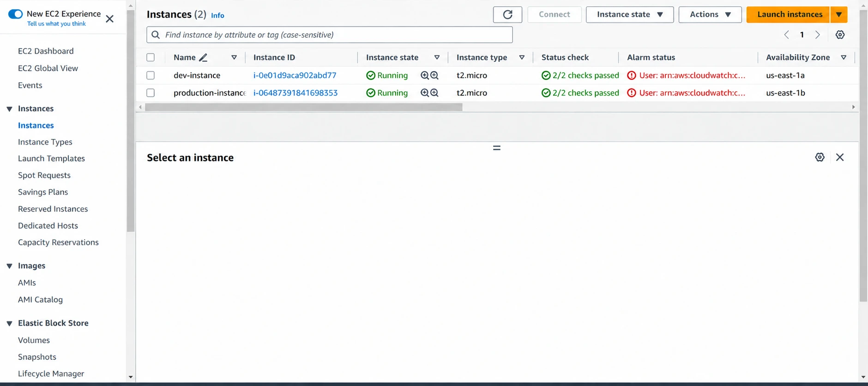The width and height of the screenshot is (868, 386).
Task: Click dev-instance status check passed icon
Action: coord(546,75)
